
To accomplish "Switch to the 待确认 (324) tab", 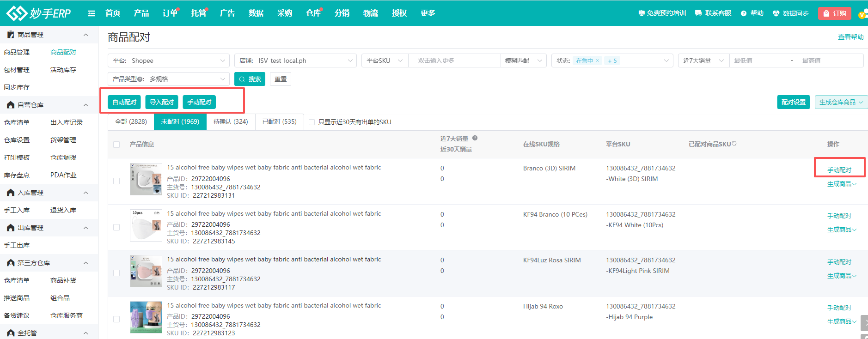I will pos(231,121).
